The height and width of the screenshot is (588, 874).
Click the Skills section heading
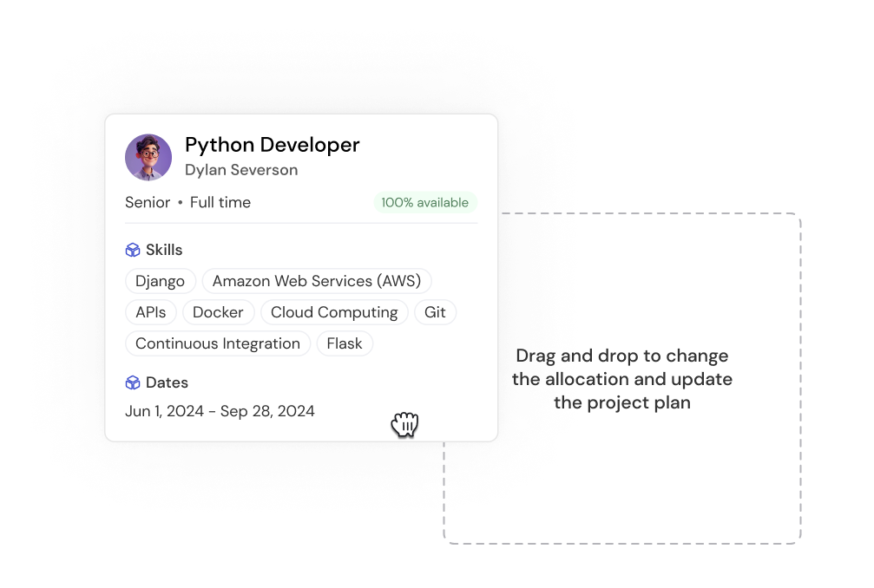164,250
